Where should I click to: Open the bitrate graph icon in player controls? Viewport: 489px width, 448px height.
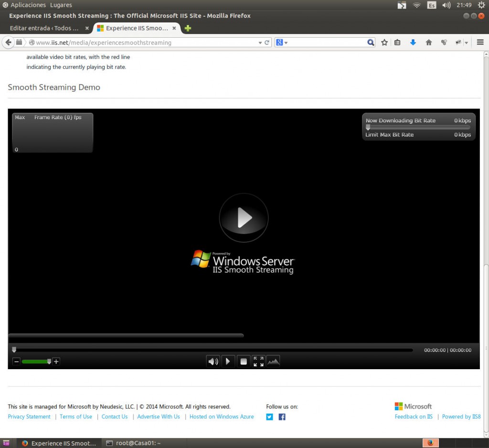coord(273,361)
